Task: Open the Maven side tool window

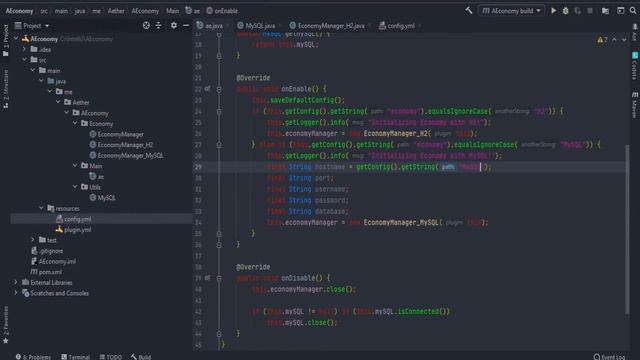Action: click(635, 104)
